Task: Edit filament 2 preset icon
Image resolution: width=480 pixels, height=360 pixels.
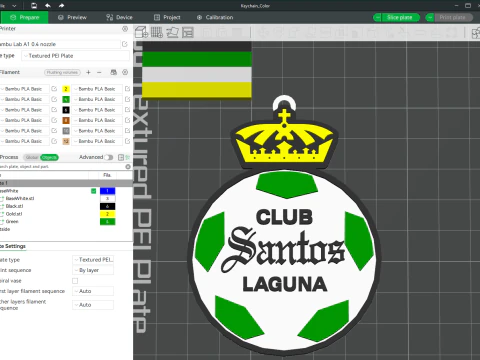Action: click(x=127, y=89)
